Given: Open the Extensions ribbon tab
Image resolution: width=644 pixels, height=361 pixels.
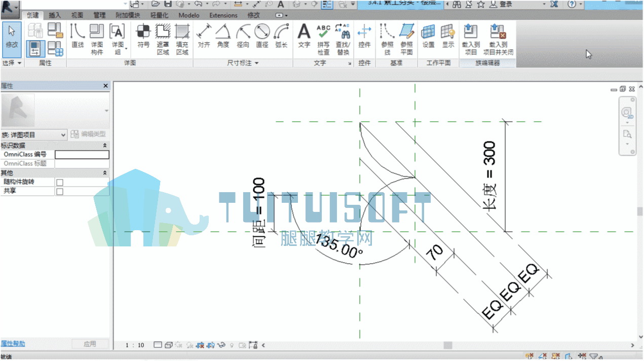Looking at the screenshot, I should point(223,15).
